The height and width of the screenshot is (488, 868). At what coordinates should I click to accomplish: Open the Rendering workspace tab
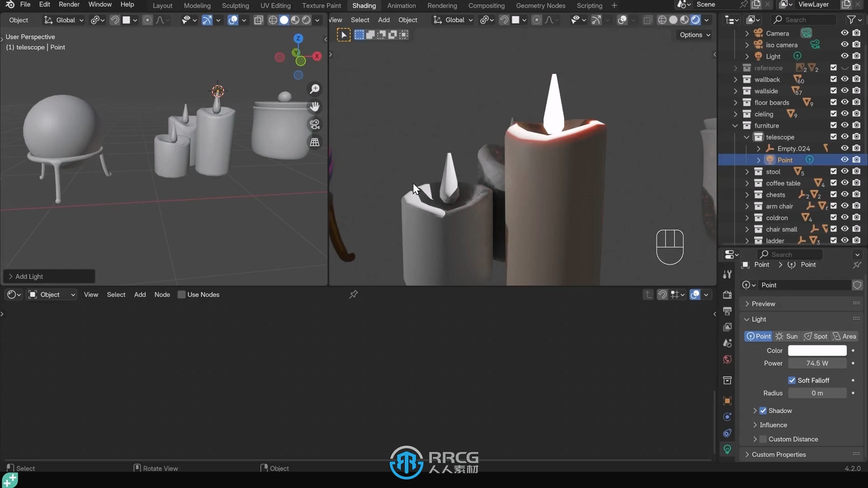tap(442, 5)
